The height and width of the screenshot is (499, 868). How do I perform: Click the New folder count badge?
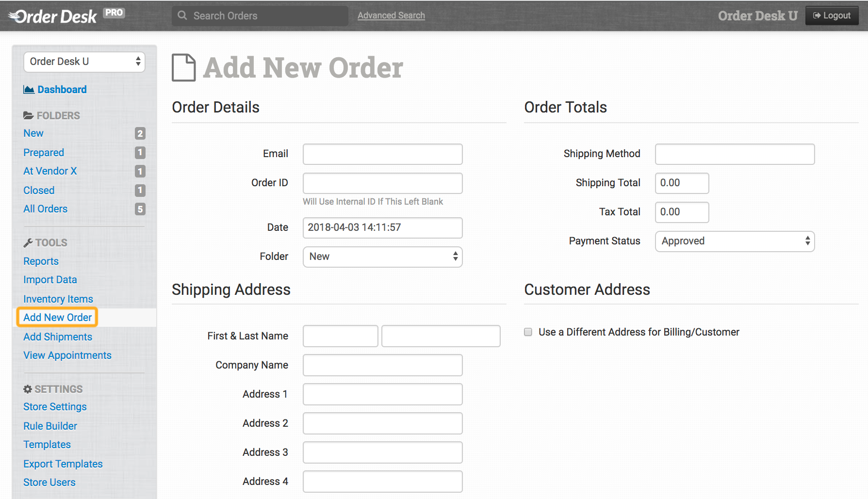(140, 133)
